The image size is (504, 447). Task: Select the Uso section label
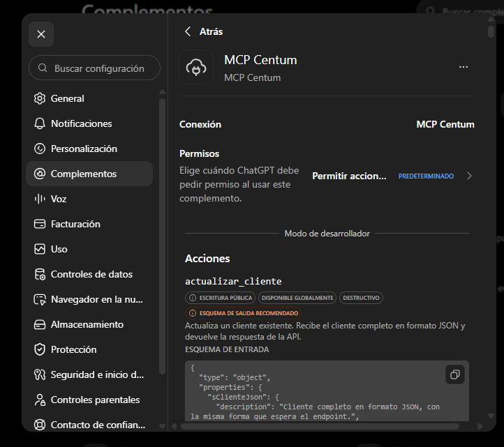59,249
